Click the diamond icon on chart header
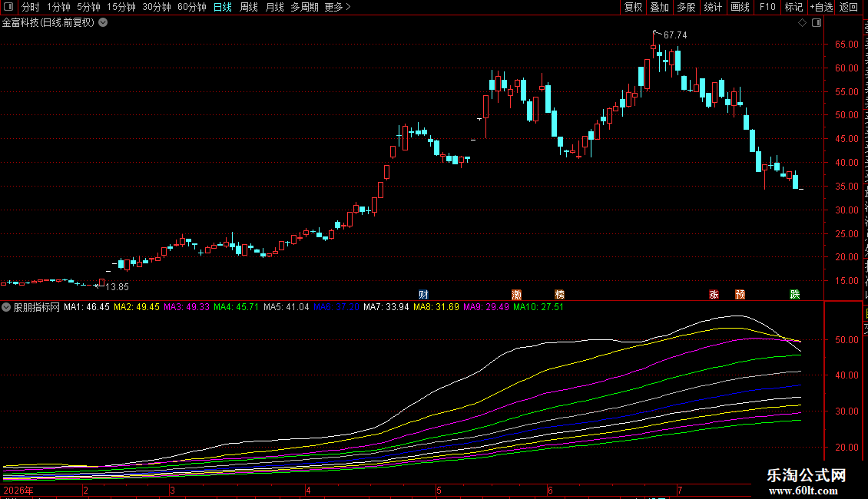This screenshot has height=499, width=868. [802, 23]
